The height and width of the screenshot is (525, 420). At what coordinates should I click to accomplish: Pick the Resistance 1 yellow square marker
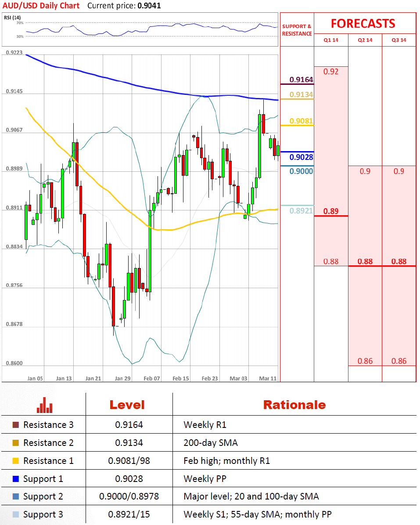[x=16, y=461]
